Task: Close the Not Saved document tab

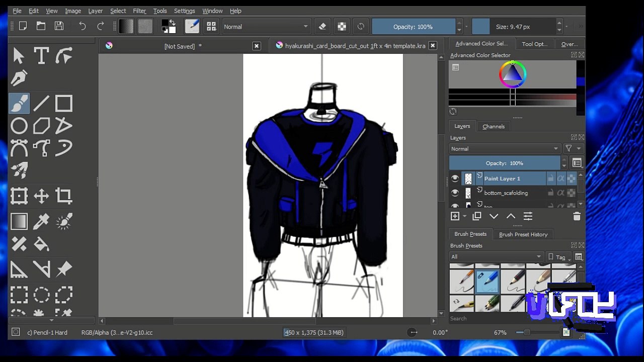Action: [257, 46]
